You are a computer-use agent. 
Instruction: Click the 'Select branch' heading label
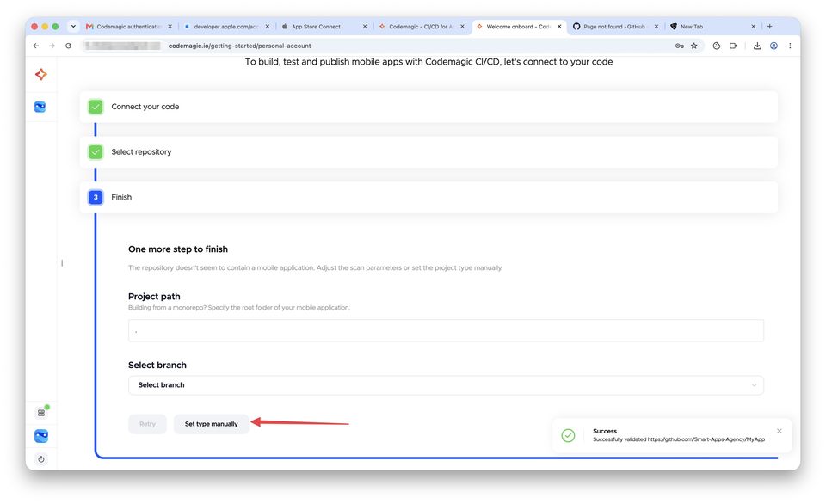point(157,365)
